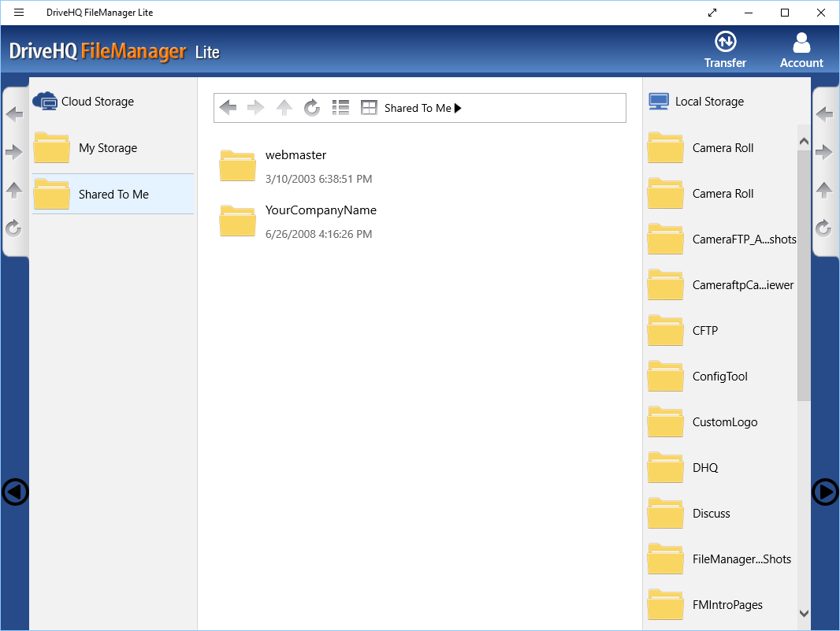Open the Transfer queue

coord(724,49)
